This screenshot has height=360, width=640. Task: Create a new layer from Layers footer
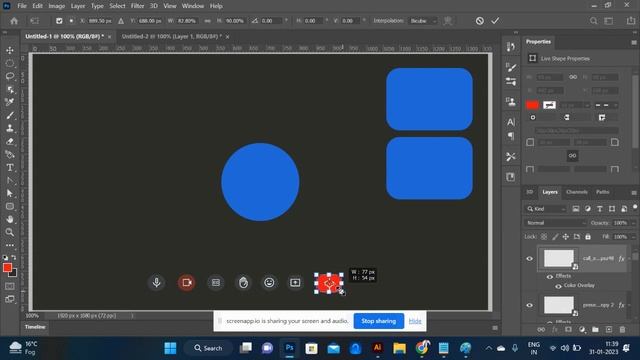(609, 329)
